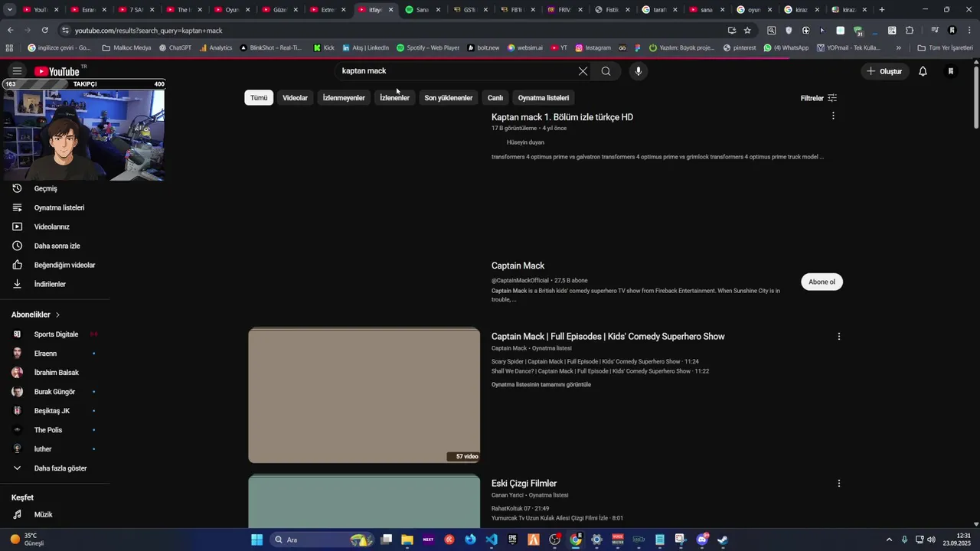Open the account avatar menu on YouTube
This screenshot has width=980, height=551.
[951, 71]
